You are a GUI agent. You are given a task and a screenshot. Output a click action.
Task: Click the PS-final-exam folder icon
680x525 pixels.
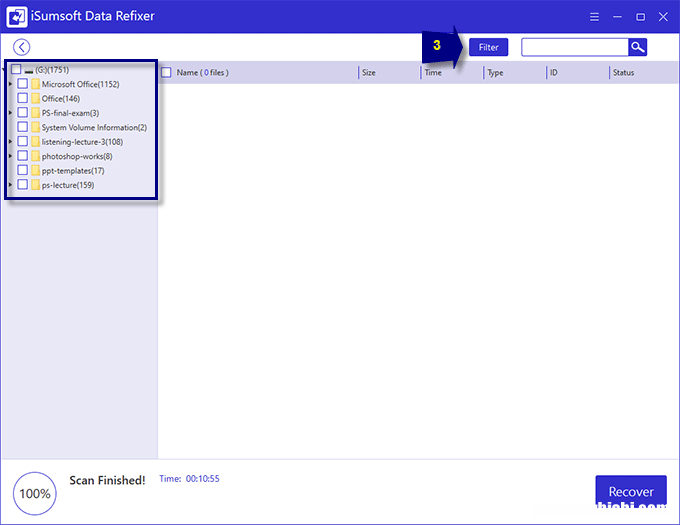[x=36, y=113]
